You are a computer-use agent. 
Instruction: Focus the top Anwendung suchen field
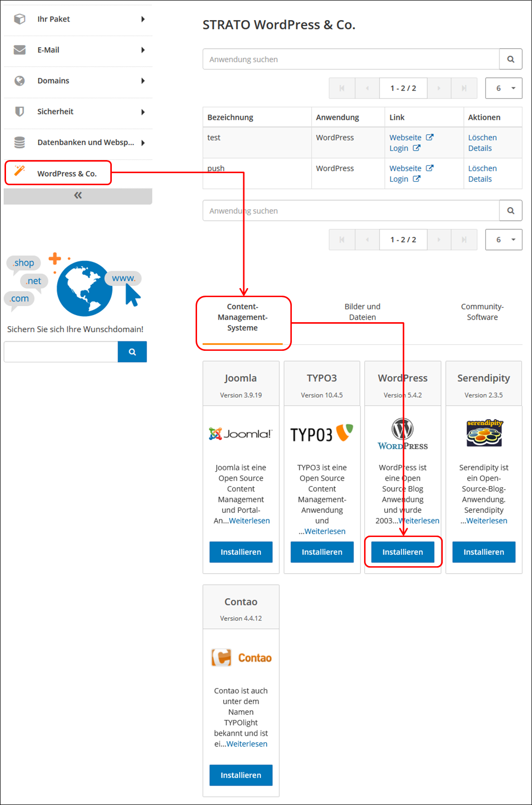(351, 59)
